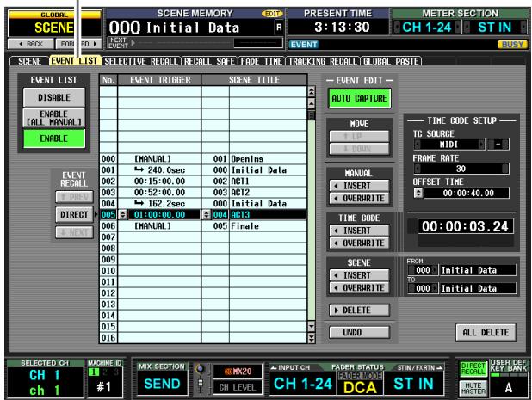This screenshot has width=532, height=400.
Task: Click MANUAL INSERT button
Action: (x=359, y=186)
